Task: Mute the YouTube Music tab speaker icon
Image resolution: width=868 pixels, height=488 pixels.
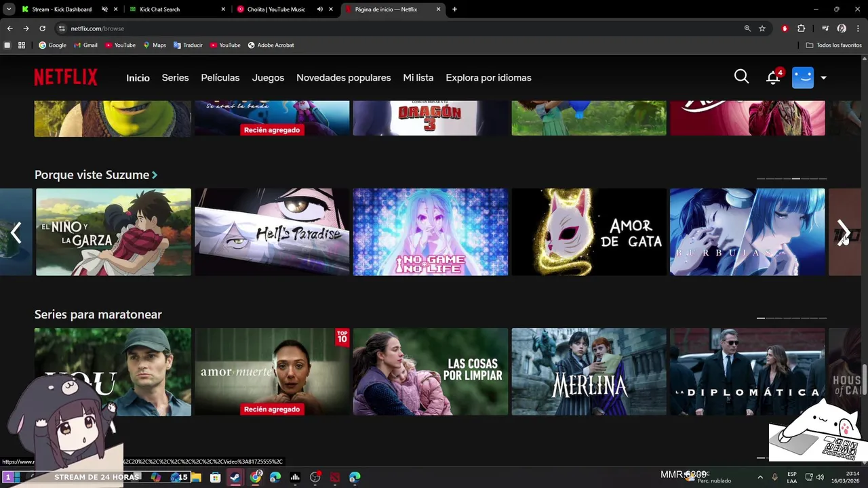Action: tap(319, 9)
